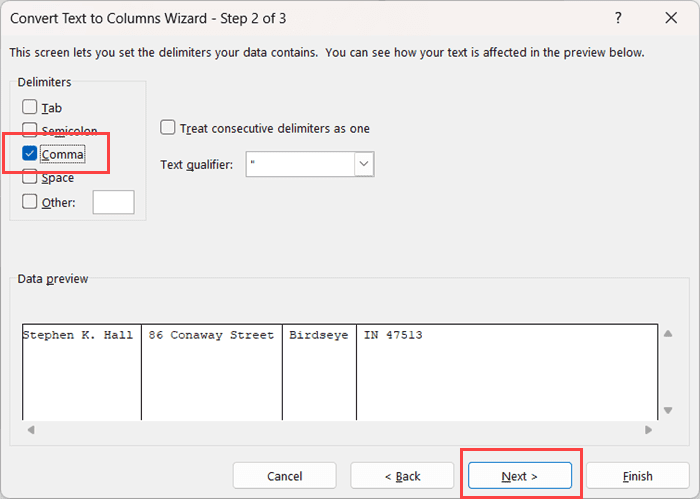Click the Help question mark icon
700x499 pixels.
pos(620,18)
